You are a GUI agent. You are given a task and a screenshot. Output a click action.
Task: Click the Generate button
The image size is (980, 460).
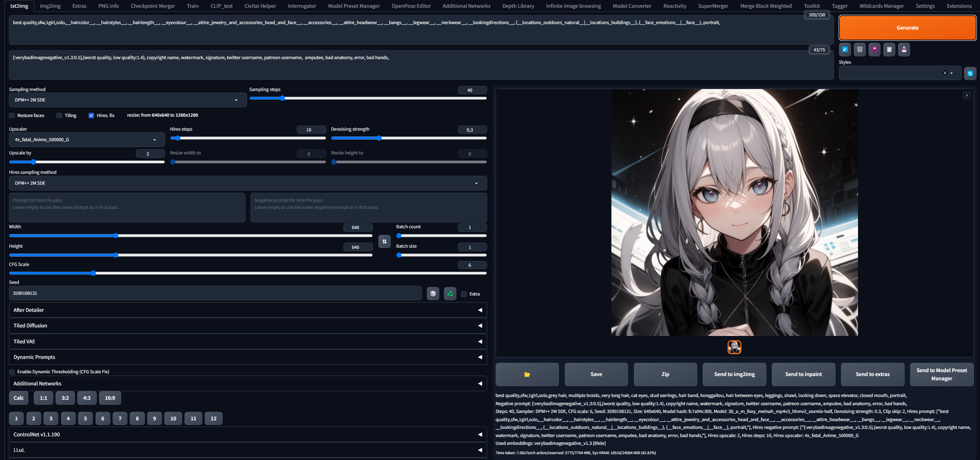tap(907, 28)
